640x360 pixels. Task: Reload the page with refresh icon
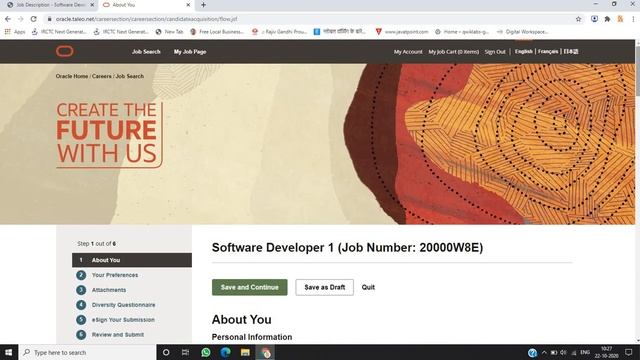click(33, 19)
